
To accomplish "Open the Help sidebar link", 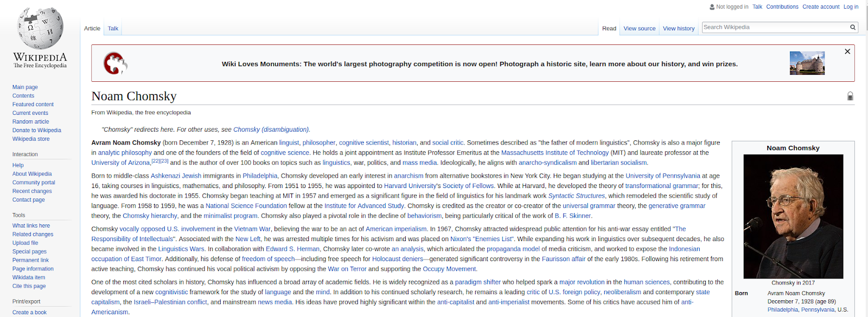I will [18, 165].
